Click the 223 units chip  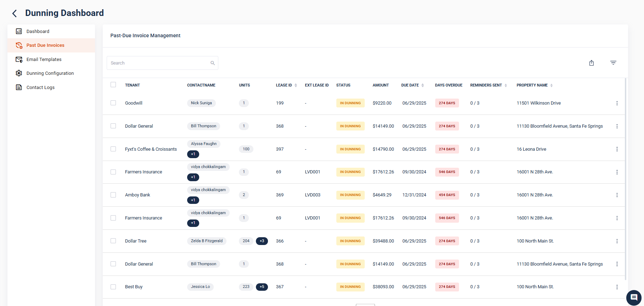click(246, 287)
